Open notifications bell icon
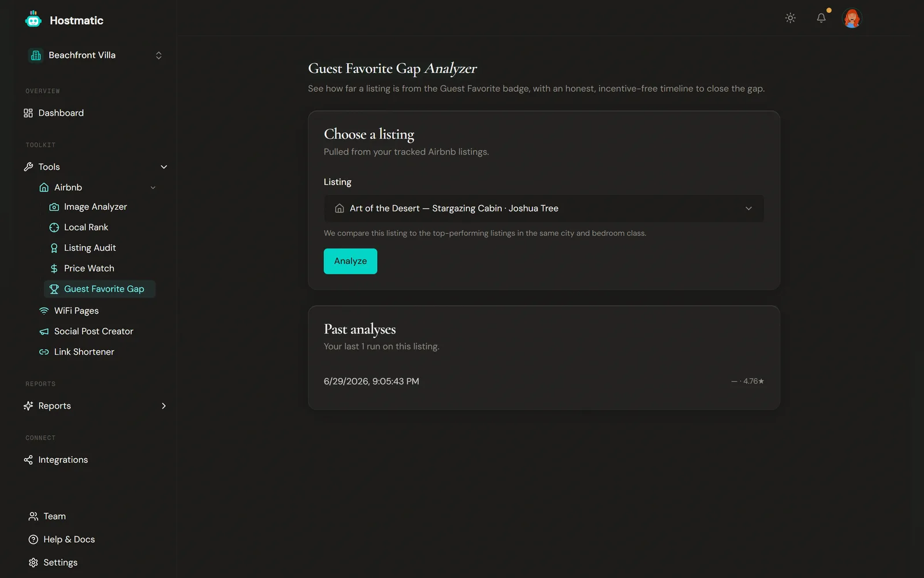The width and height of the screenshot is (924, 578). (x=821, y=18)
